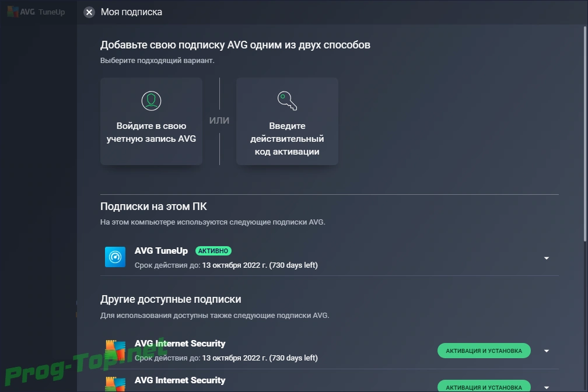Click the Выберите подходящий вариант text

tap(157, 61)
